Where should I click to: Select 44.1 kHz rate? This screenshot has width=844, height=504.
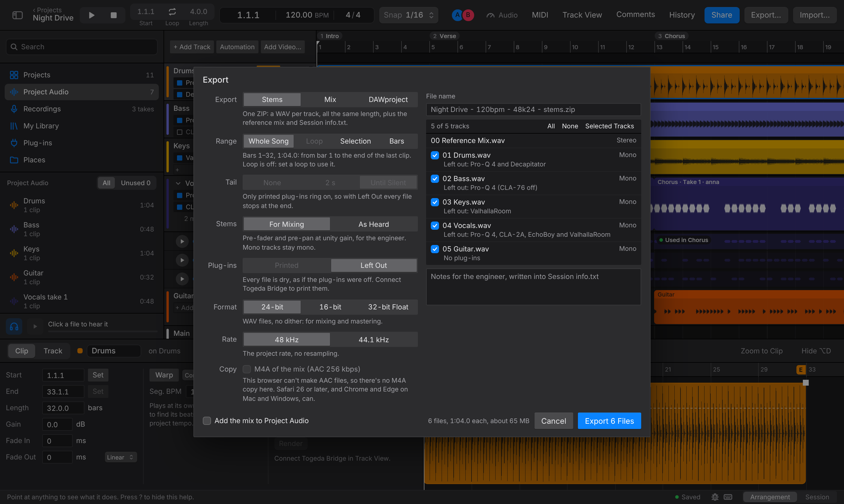[x=374, y=340]
